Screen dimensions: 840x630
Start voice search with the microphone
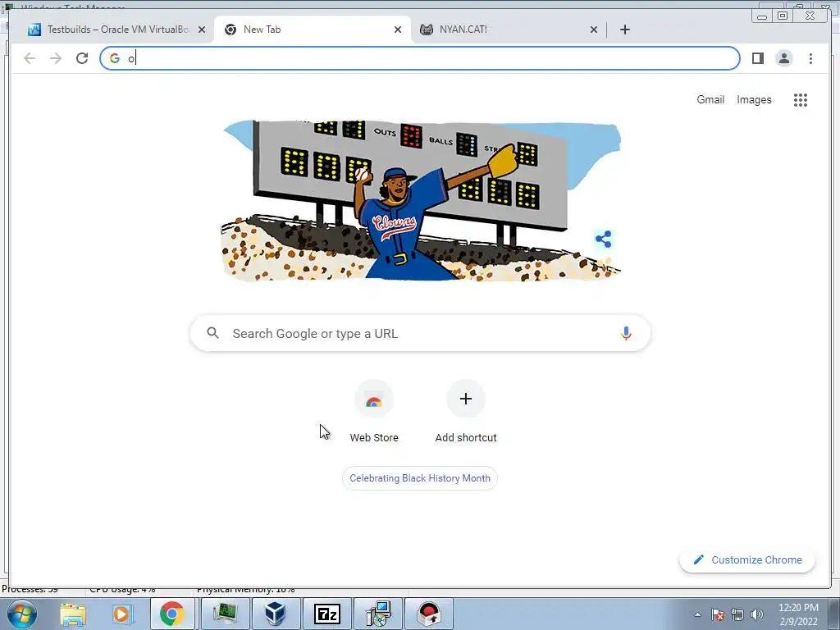[626, 333]
